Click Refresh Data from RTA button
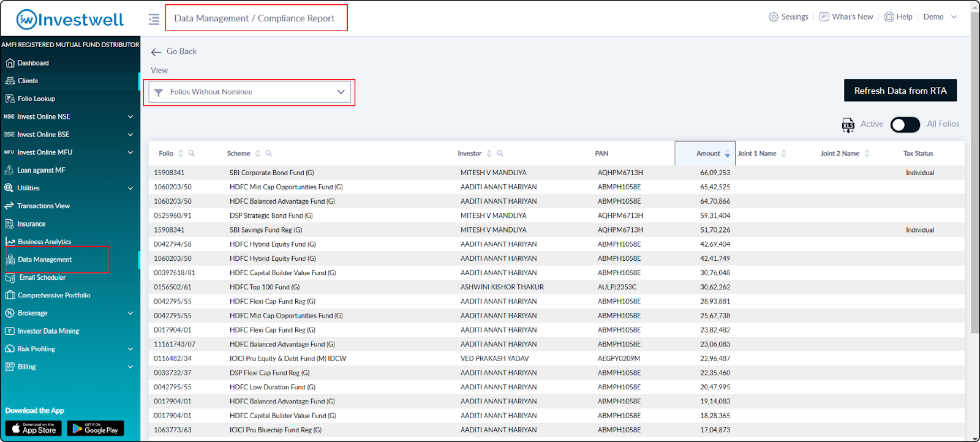This screenshot has width=980, height=442. click(x=900, y=91)
